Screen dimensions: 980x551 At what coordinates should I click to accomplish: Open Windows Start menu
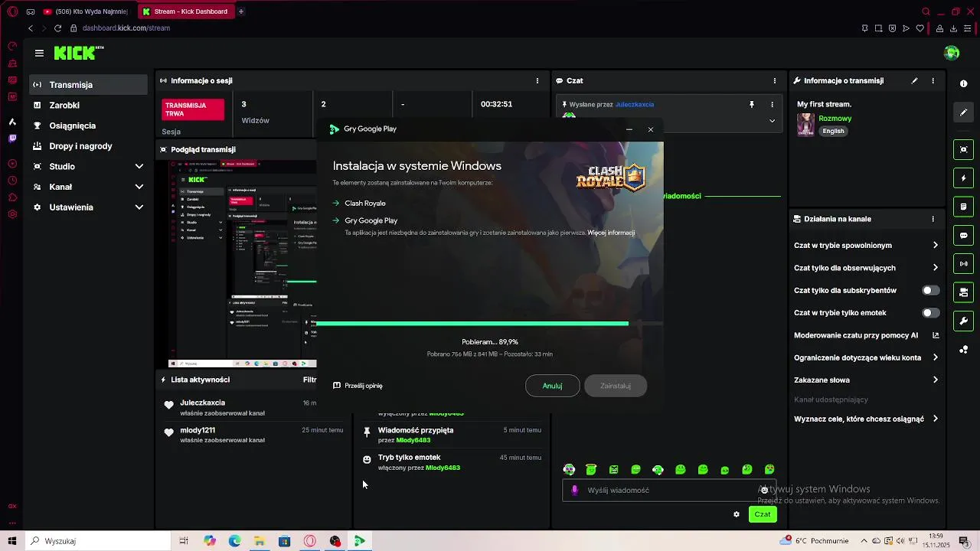(x=12, y=541)
